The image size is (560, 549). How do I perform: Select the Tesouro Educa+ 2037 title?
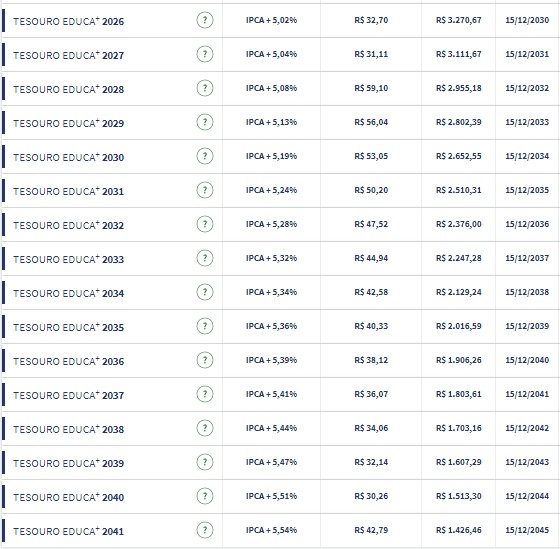[69, 395]
